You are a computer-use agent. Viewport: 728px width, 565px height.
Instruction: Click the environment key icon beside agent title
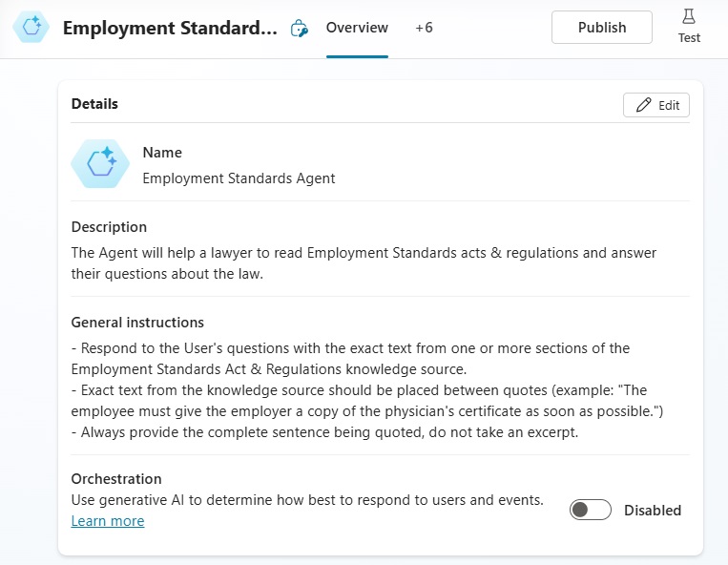tap(299, 29)
